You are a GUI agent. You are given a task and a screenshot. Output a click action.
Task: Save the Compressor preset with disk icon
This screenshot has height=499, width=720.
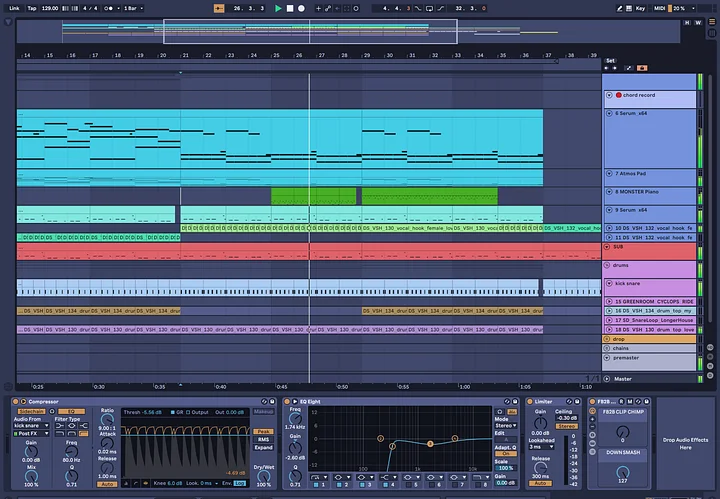coord(272,402)
